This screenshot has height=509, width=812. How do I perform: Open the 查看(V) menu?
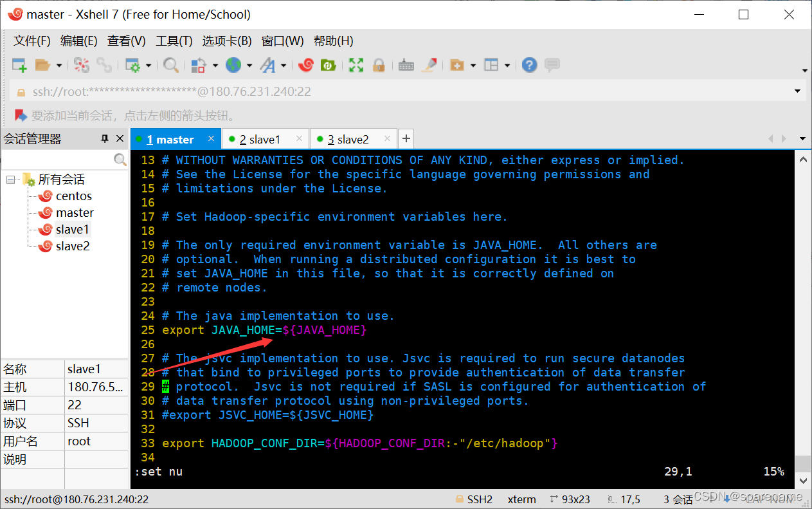point(127,41)
